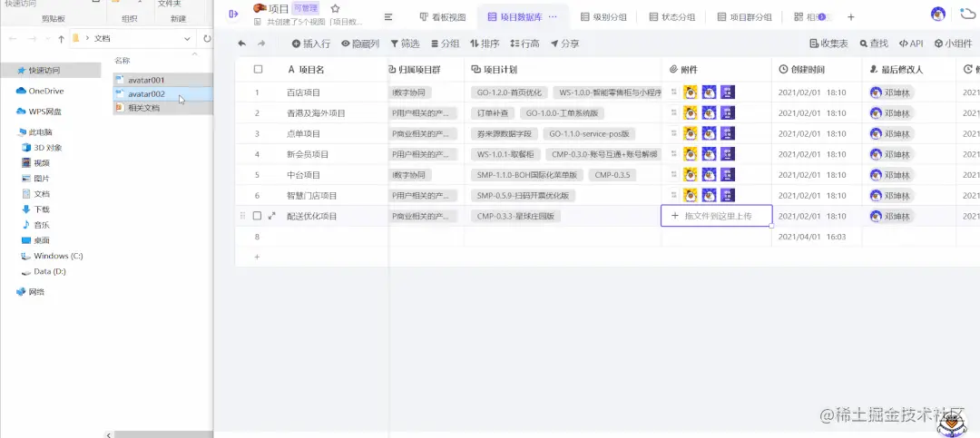Click the 邓坤林 modifier in 新会员项目 row
980x438 pixels.
tap(891, 154)
